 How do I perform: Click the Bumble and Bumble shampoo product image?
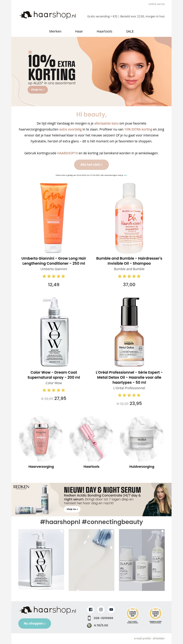(x=129, y=218)
